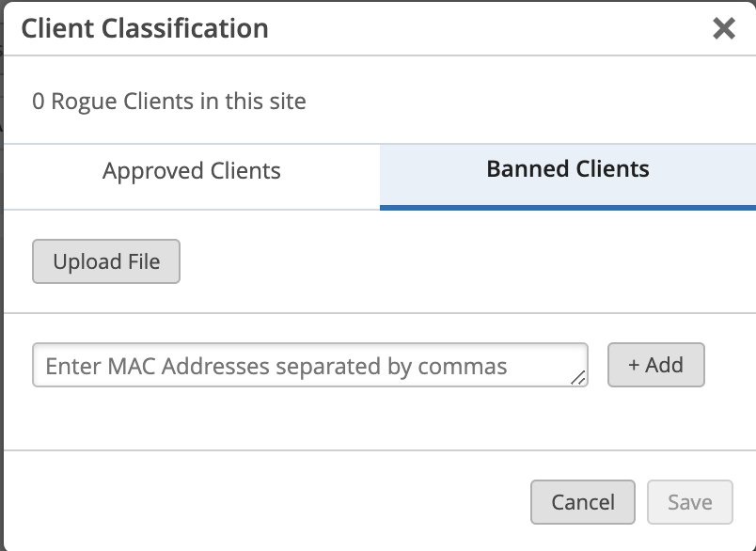Switch to the Approved Clients tab

(192, 171)
